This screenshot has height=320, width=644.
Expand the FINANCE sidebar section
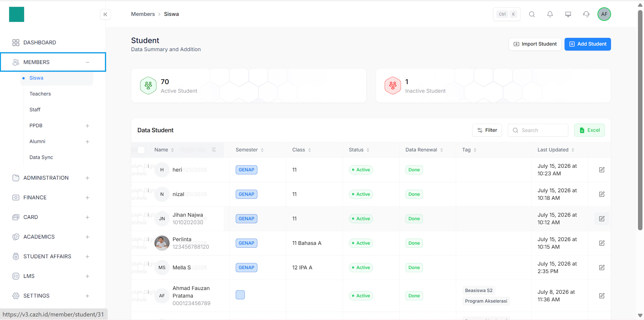coord(87,198)
